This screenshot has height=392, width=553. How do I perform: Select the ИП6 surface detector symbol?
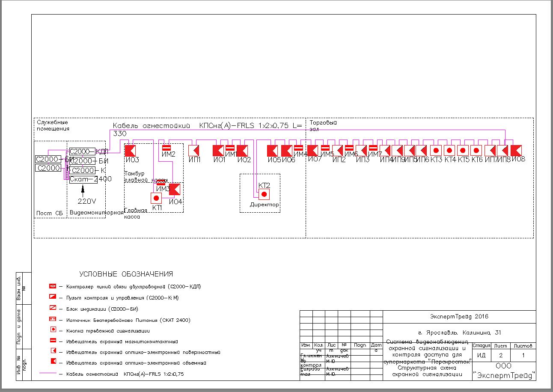click(422, 151)
